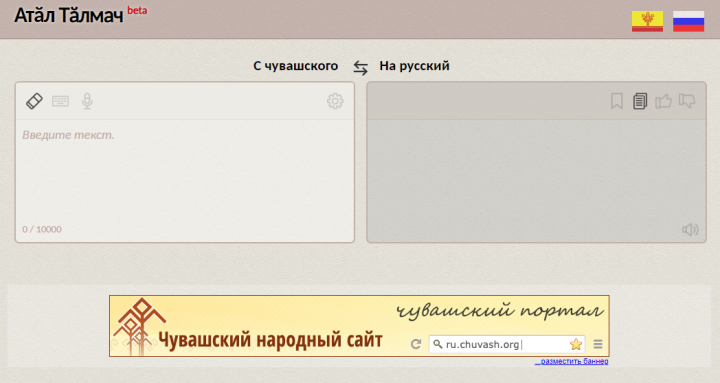Screen dimensions: 720x383
Task: Activate the microphone voice input icon
Action: [x=87, y=101]
